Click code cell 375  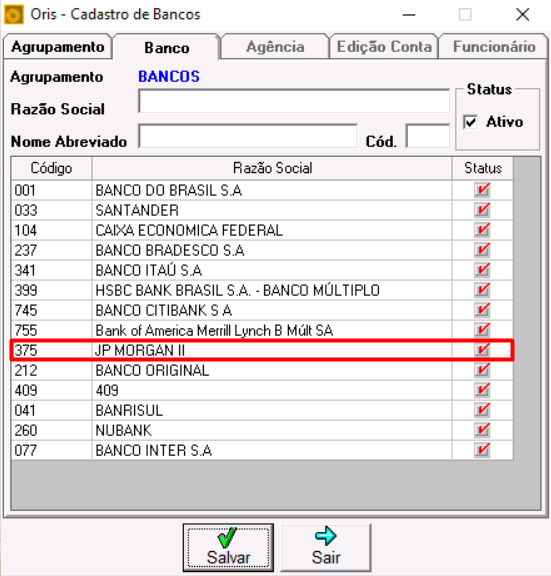point(51,350)
